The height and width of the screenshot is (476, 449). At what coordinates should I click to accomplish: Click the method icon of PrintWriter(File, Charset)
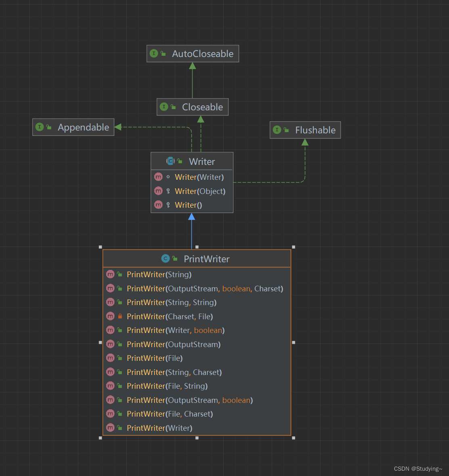(x=110, y=414)
